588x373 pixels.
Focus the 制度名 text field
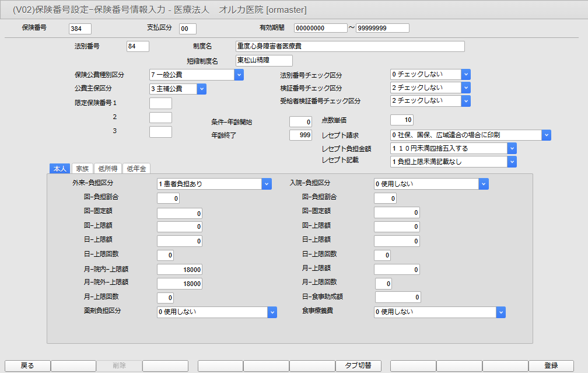350,47
